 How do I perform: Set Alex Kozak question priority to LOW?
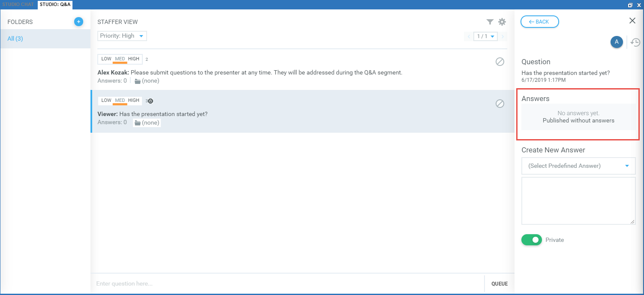[x=106, y=59]
